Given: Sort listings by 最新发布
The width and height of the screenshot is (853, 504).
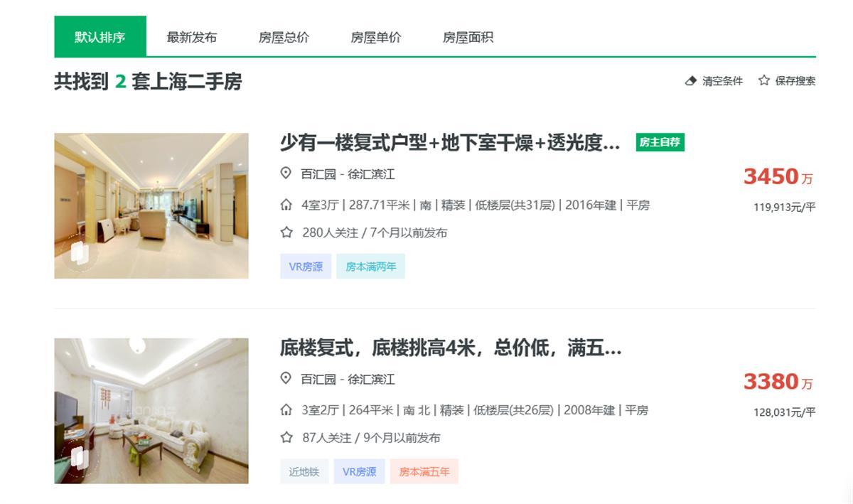Looking at the screenshot, I should click(x=192, y=38).
